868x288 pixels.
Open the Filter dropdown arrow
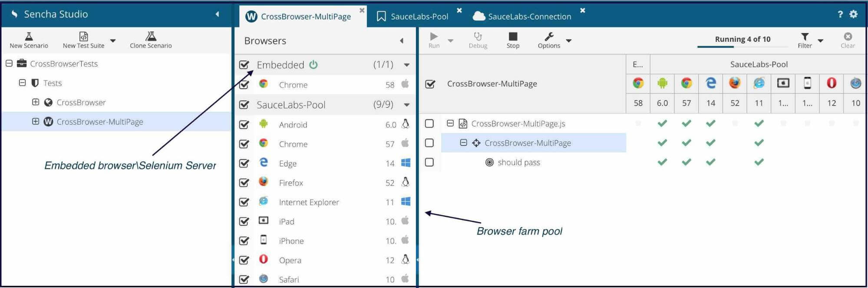click(x=820, y=40)
